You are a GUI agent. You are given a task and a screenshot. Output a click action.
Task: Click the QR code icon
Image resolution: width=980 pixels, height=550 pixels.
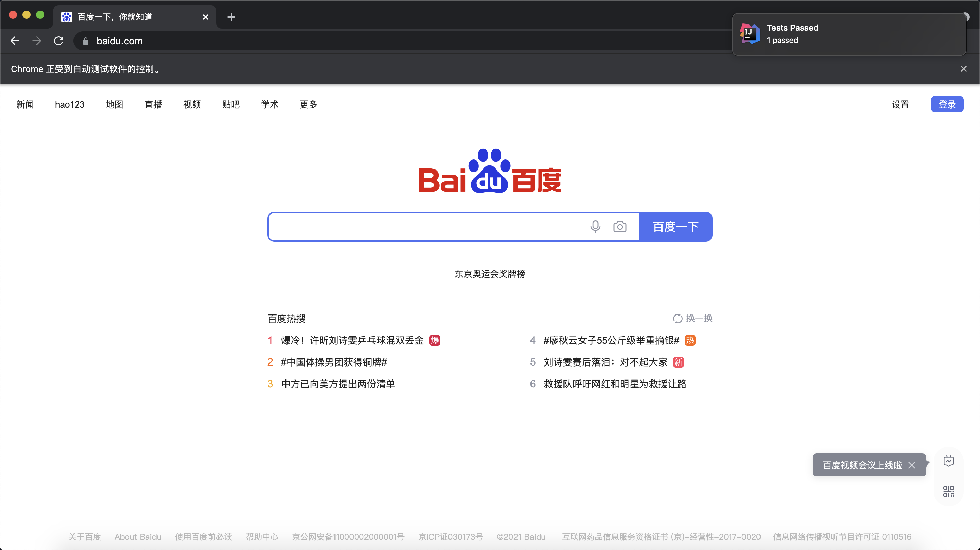click(948, 491)
